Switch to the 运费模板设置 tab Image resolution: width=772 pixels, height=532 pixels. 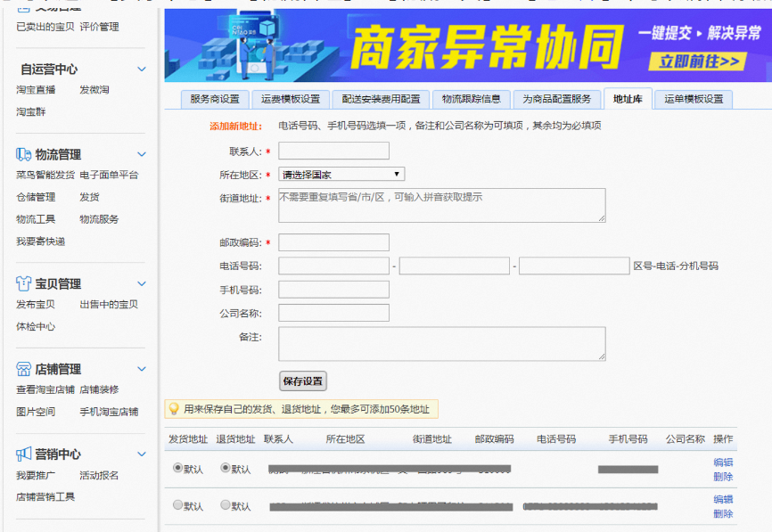pyautogui.click(x=291, y=100)
